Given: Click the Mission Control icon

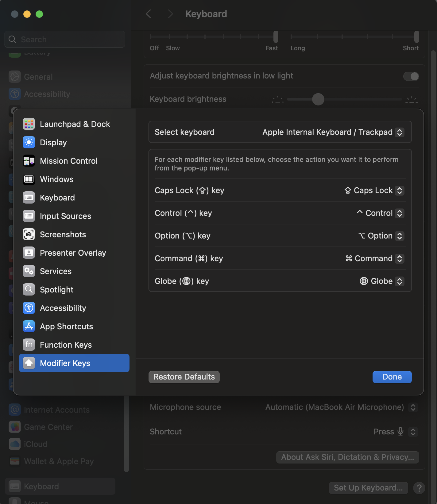Looking at the screenshot, I should click(x=29, y=161).
